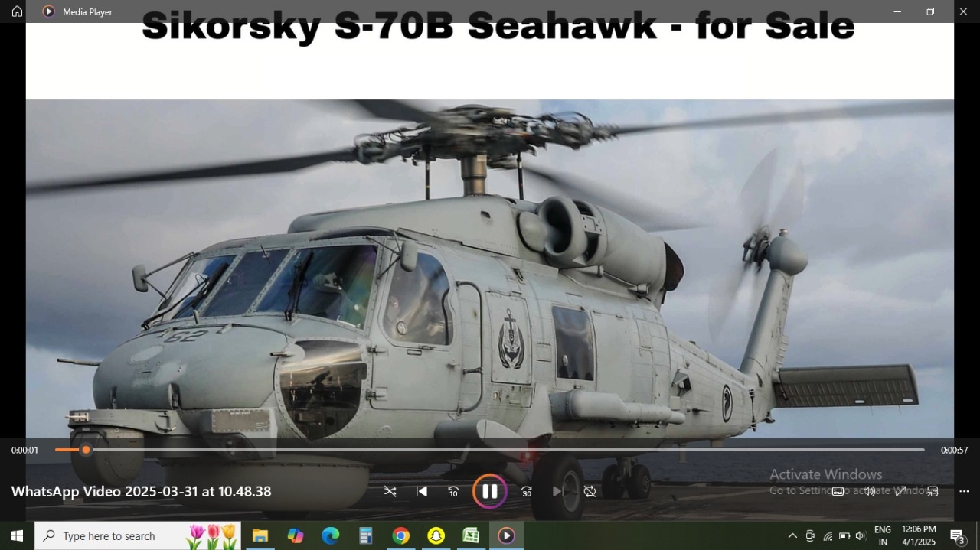The image size is (980, 550).
Task: Open File Explorer from the taskbar
Action: click(x=260, y=536)
